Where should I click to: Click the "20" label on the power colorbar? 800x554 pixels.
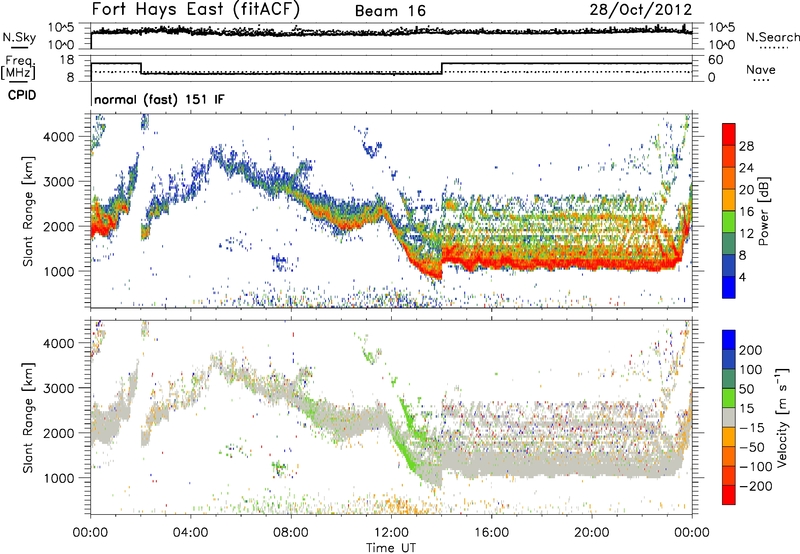(x=746, y=190)
